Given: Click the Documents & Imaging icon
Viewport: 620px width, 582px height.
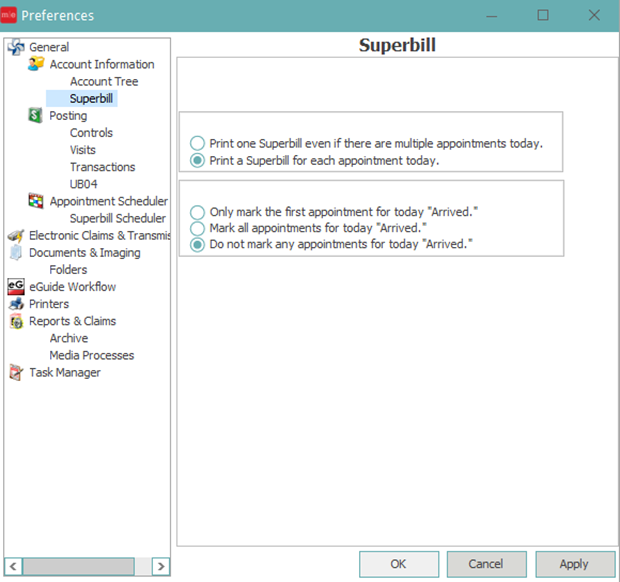Looking at the screenshot, I should click(15, 253).
